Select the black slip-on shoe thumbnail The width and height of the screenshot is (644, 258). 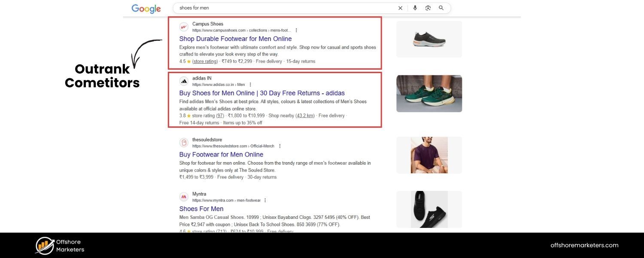click(x=429, y=209)
